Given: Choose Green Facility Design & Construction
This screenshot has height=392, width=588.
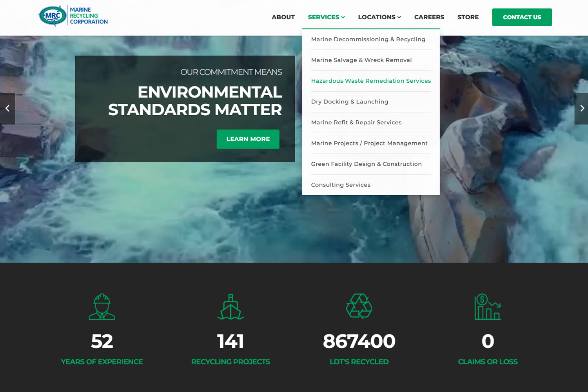Looking at the screenshot, I should click(x=366, y=164).
